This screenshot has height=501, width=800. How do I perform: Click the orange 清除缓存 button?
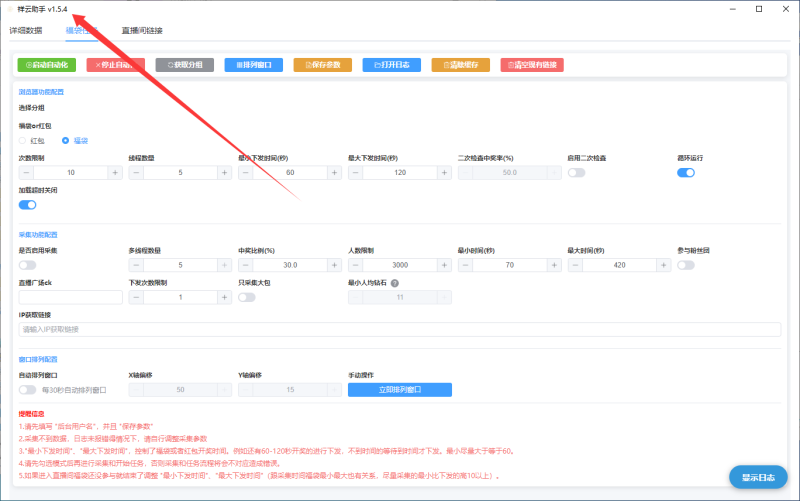coord(461,65)
